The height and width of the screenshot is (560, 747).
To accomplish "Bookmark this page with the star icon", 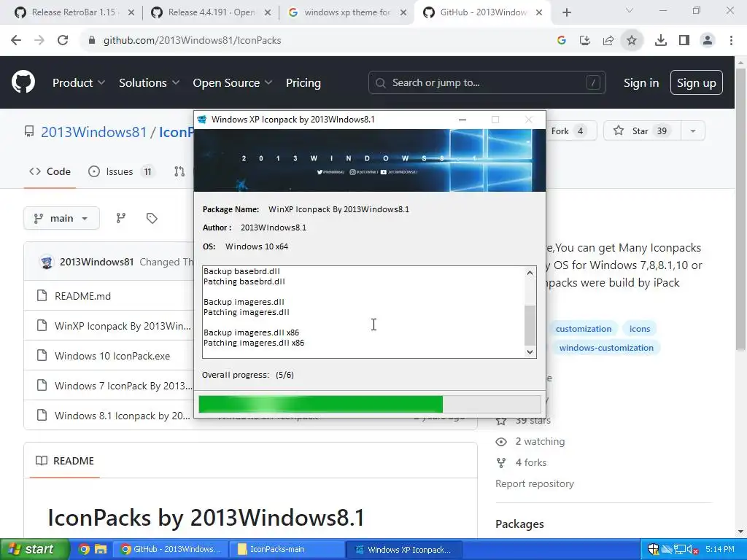I will 632,41.
